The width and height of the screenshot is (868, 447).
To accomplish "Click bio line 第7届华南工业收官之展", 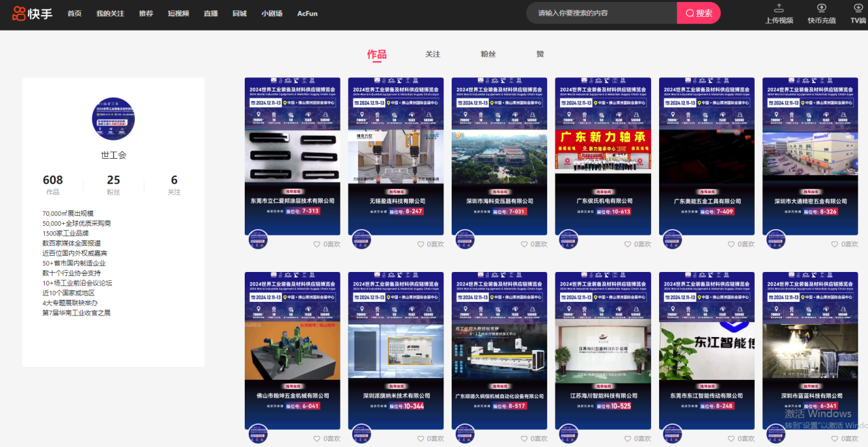I will coord(76,313).
